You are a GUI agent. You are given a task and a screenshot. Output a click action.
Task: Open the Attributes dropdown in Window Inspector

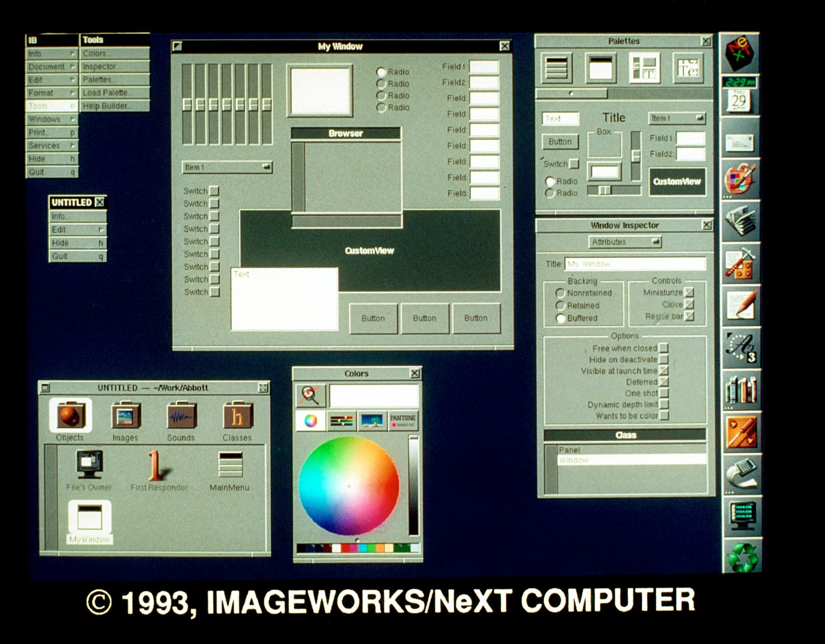coord(625,242)
